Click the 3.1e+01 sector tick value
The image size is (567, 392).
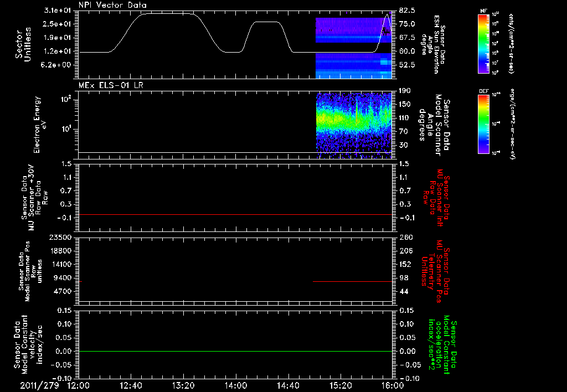coord(58,11)
